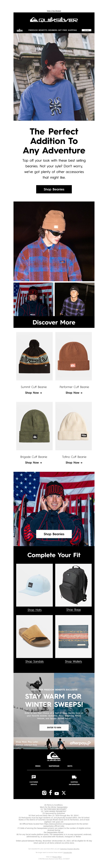Select BOYS in the footer menu

(x=70, y=766)
